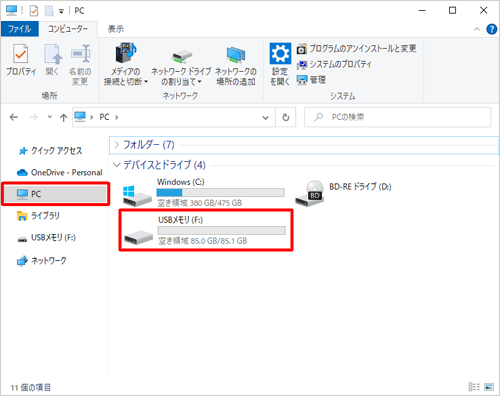The image size is (500, 396).
Task: Switch to the ファイル tab
Action: [20, 29]
